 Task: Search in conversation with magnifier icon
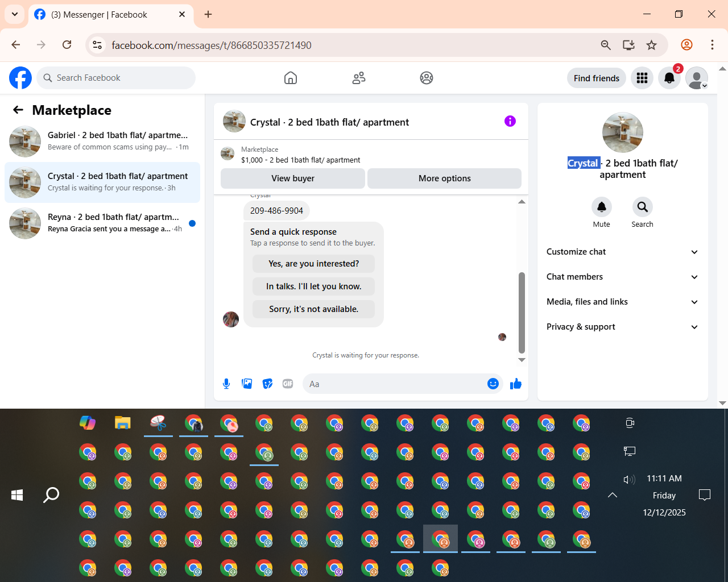[x=643, y=207]
